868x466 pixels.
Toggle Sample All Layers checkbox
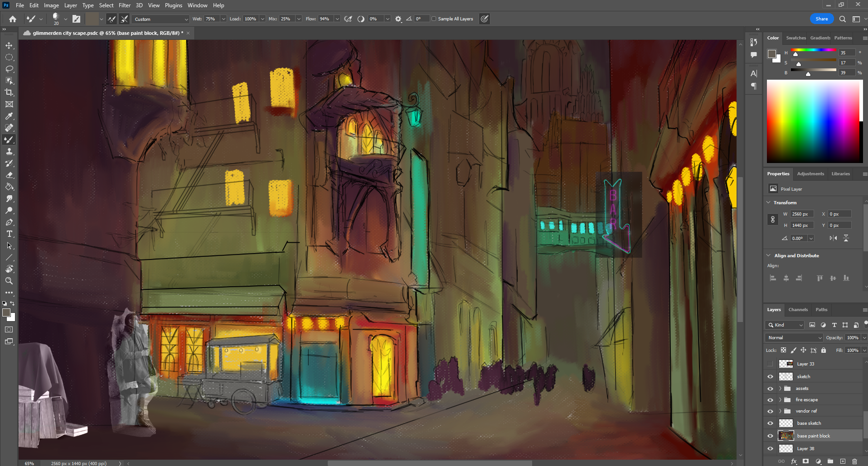[x=434, y=19]
